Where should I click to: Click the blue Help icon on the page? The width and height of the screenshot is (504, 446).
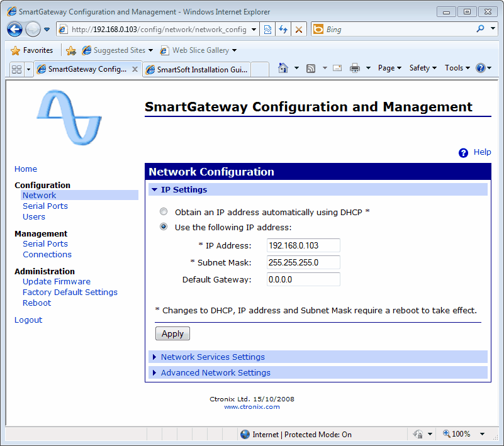(x=463, y=153)
